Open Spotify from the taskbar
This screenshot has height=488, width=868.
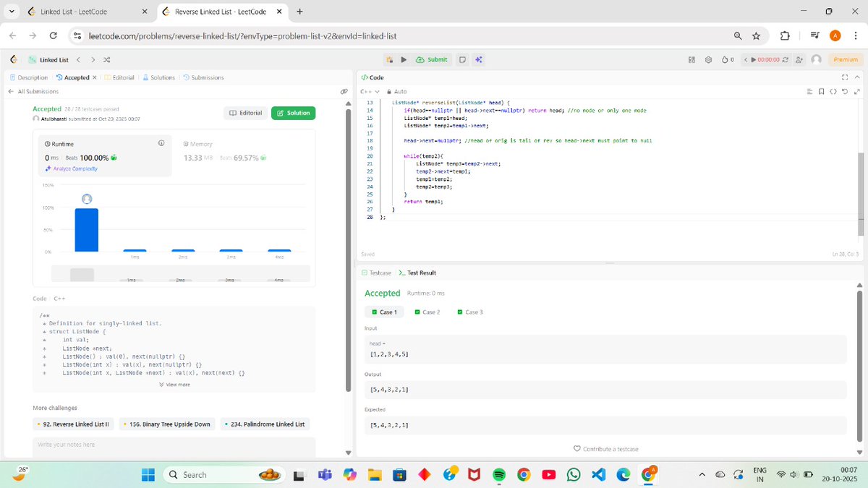tap(498, 474)
